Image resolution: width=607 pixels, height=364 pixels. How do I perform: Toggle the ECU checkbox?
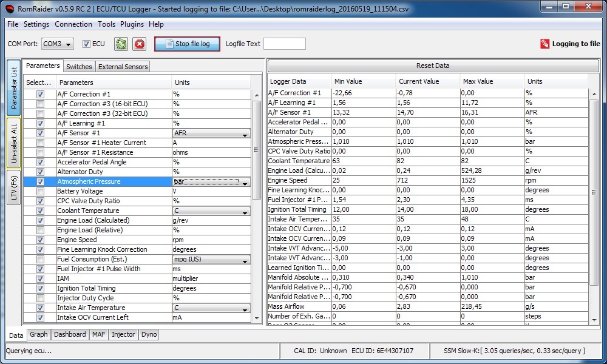(86, 44)
